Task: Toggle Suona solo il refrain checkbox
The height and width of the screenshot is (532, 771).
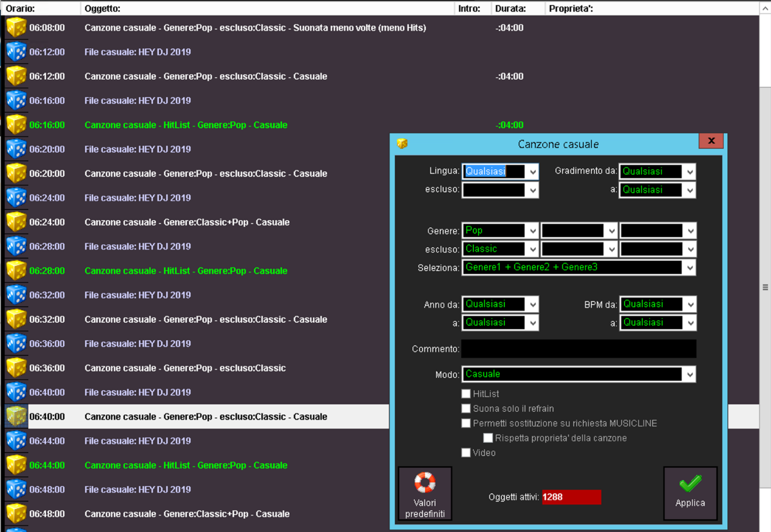Action: 466,408
